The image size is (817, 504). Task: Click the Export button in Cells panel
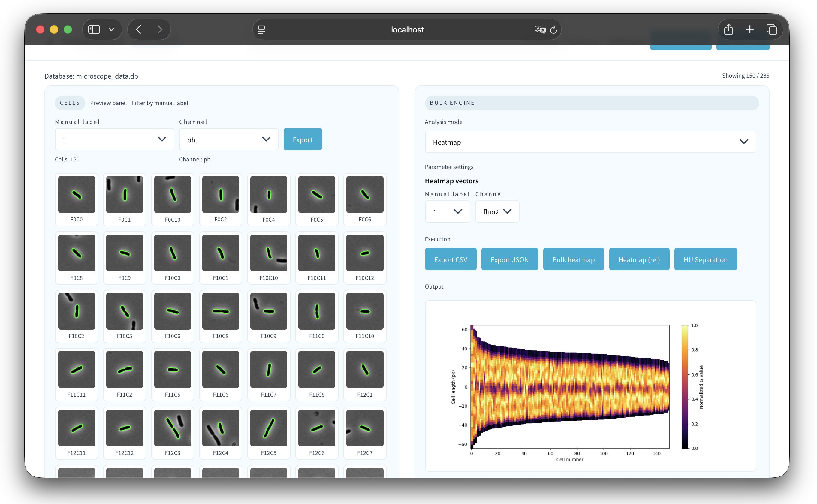pyautogui.click(x=303, y=139)
